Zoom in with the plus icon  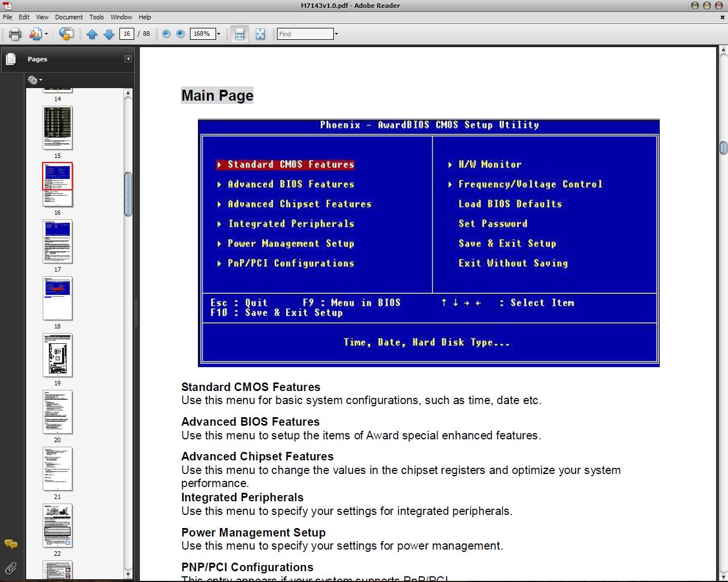coord(180,34)
